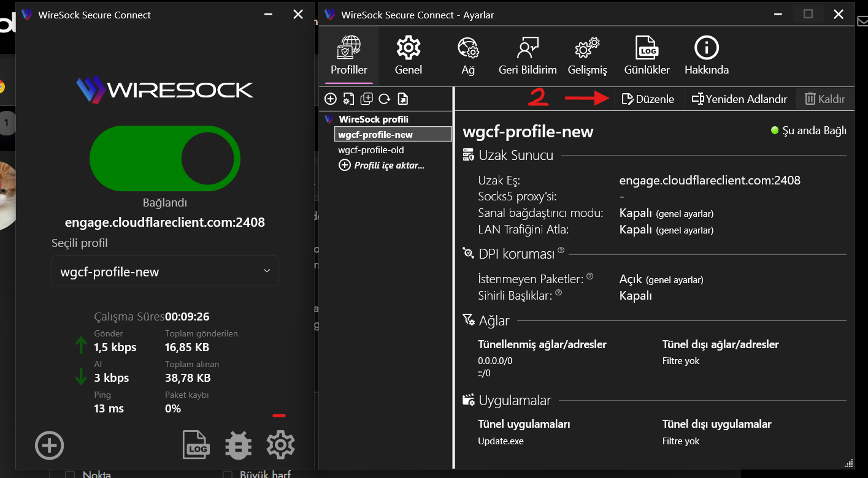Click total sent value 16,85 KB
This screenshot has height=478, width=868.
[187, 347]
